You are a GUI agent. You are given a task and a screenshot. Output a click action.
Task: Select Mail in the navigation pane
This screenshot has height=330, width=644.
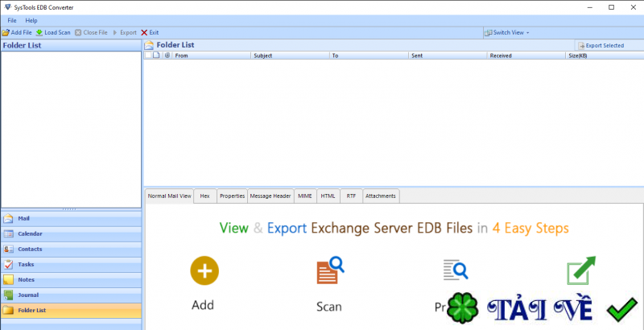pos(24,218)
